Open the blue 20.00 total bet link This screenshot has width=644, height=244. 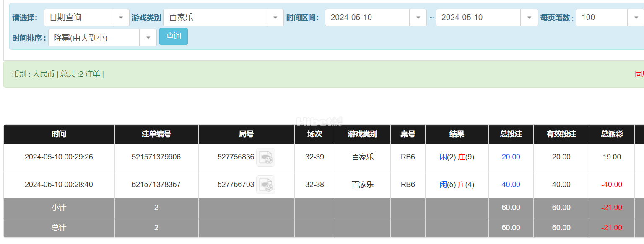tap(511, 157)
